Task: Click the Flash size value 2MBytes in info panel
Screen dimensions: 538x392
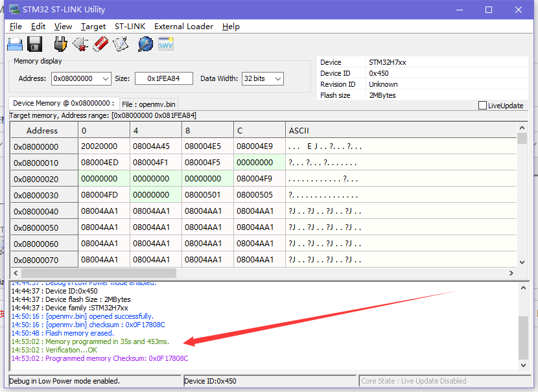Action: pyautogui.click(x=382, y=95)
